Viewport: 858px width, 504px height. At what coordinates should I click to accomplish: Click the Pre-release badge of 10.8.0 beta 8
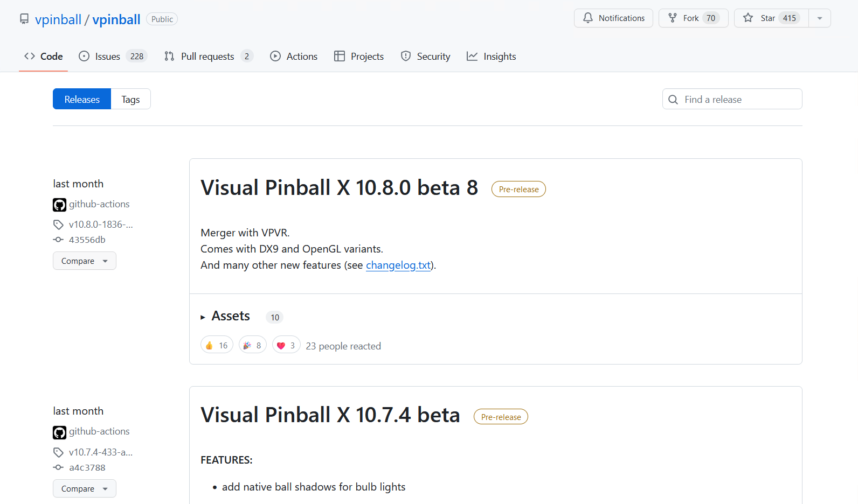[x=518, y=189]
